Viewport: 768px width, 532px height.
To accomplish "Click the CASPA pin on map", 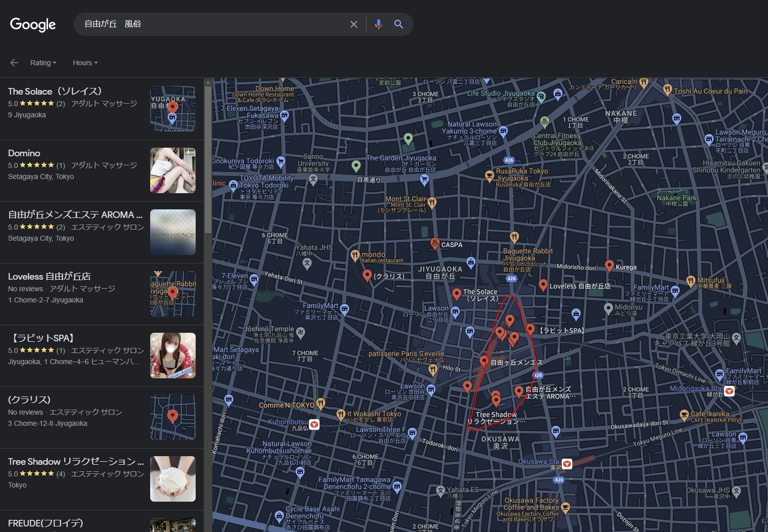I will [434, 244].
